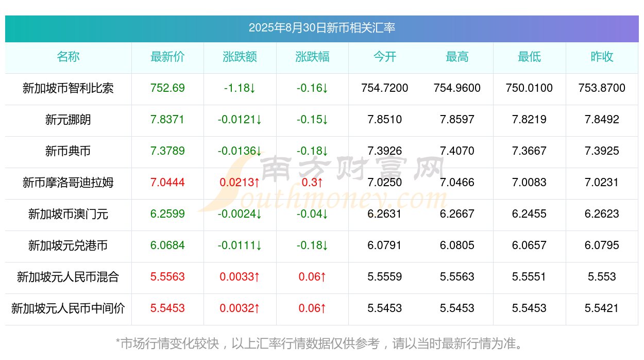644x360 pixels.
Task: Click low value 7.0083
Action: pyautogui.click(x=530, y=183)
